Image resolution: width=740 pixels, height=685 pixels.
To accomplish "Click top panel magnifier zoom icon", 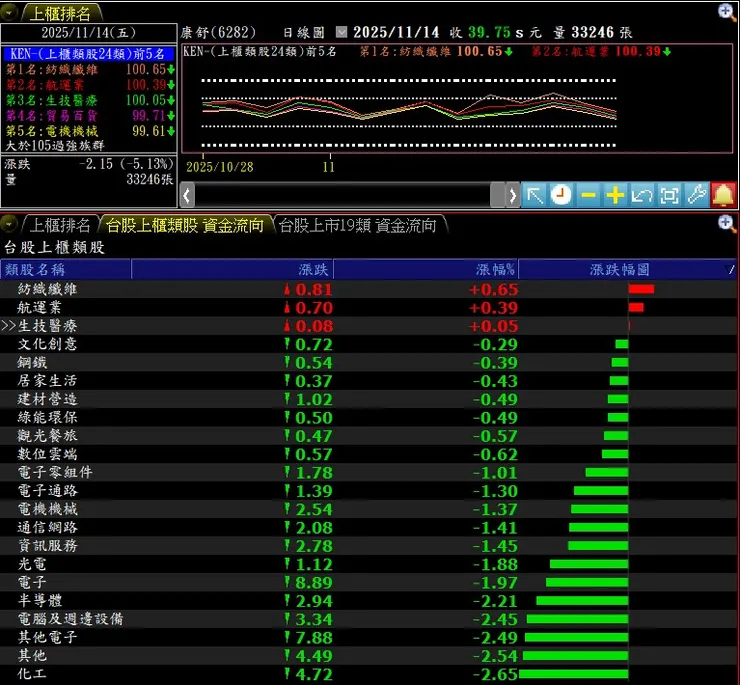I will tap(727, 12).
